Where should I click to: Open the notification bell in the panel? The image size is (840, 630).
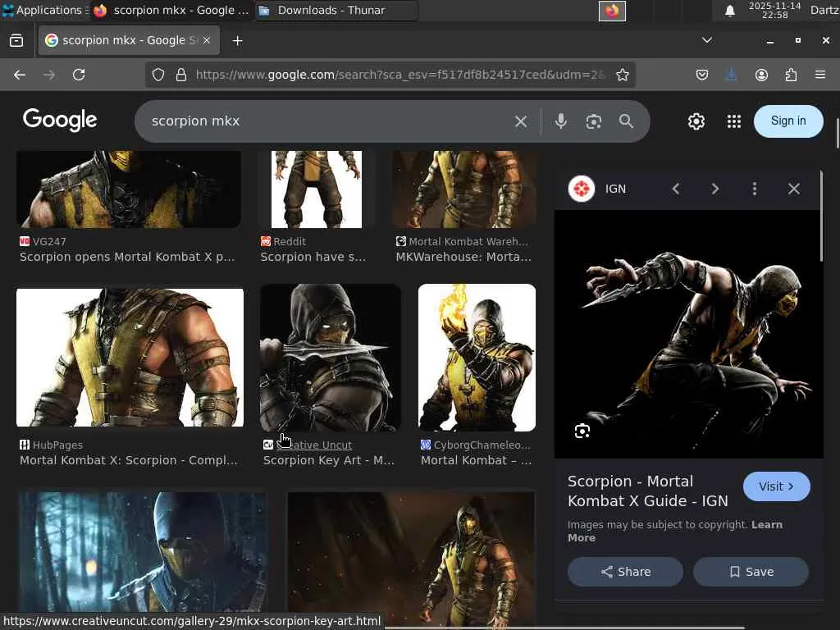click(729, 11)
